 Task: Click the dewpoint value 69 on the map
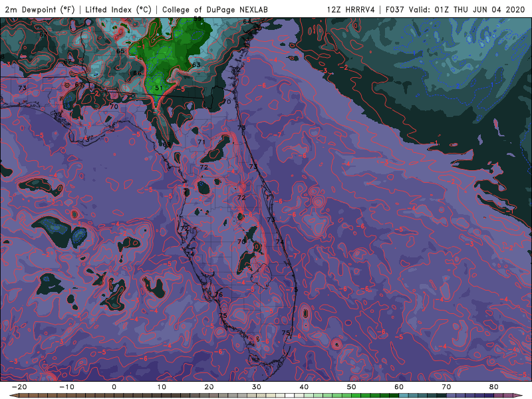pyautogui.click(x=167, y=144)
